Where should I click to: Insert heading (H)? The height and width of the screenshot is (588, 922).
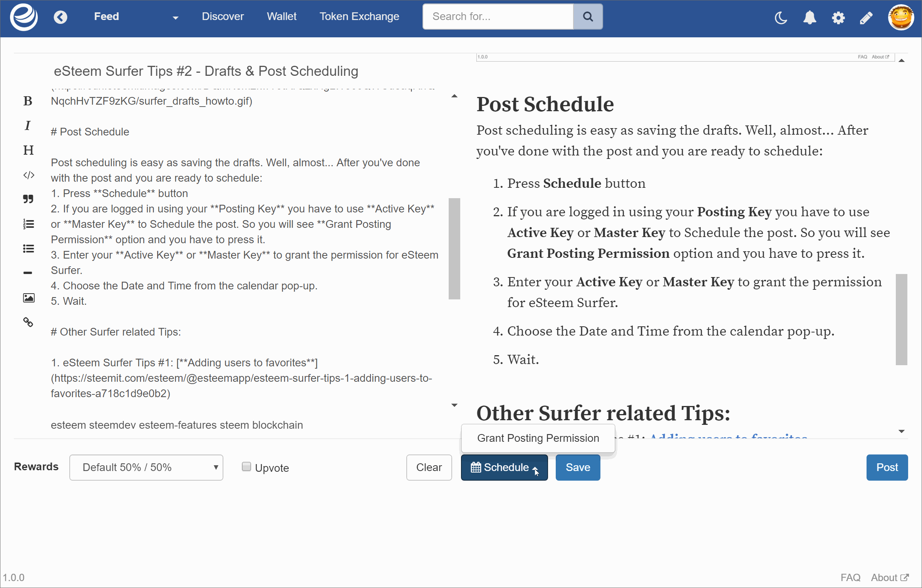coord(28,150)
